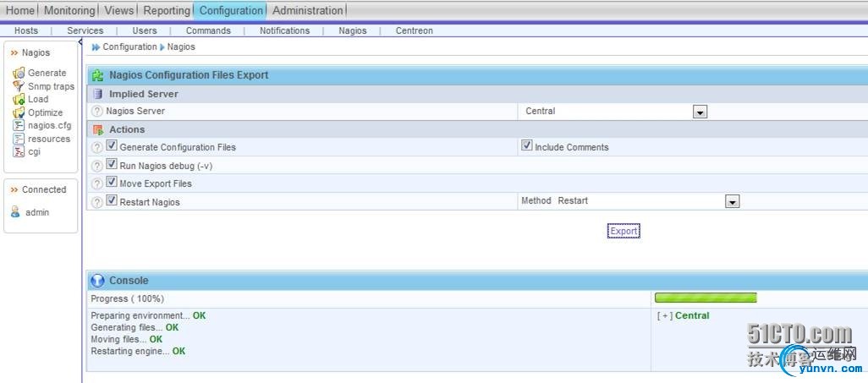Viewport: 868px width, 383px height.
Task: Expand the [+] Central console details
Action: (666, 316)
